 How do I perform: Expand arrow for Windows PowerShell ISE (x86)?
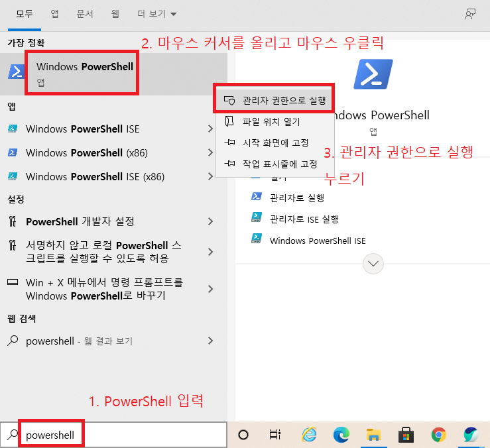pos(211,176)
